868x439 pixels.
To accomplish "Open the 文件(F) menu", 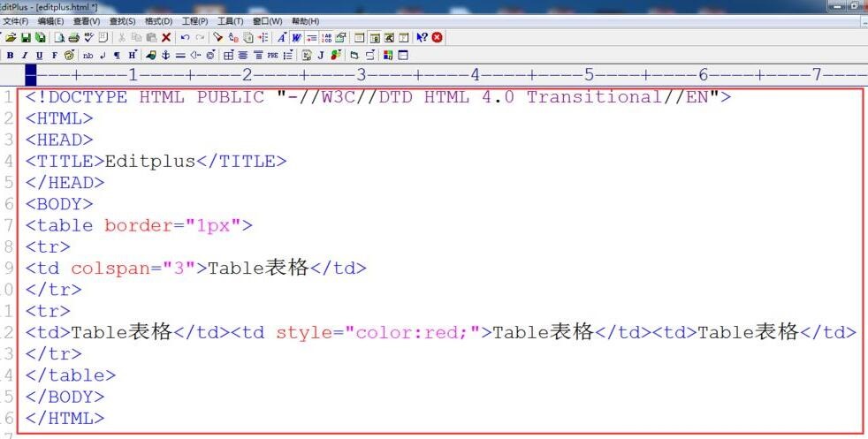I will click(16, 21).
